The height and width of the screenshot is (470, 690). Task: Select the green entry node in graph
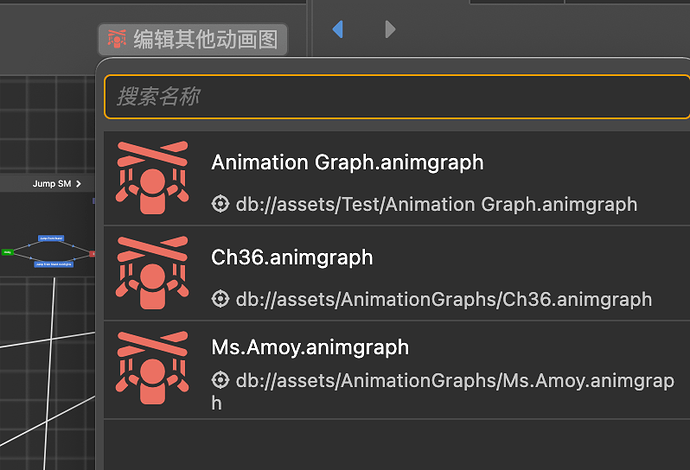pyautogui.click(x=7, y=252)
